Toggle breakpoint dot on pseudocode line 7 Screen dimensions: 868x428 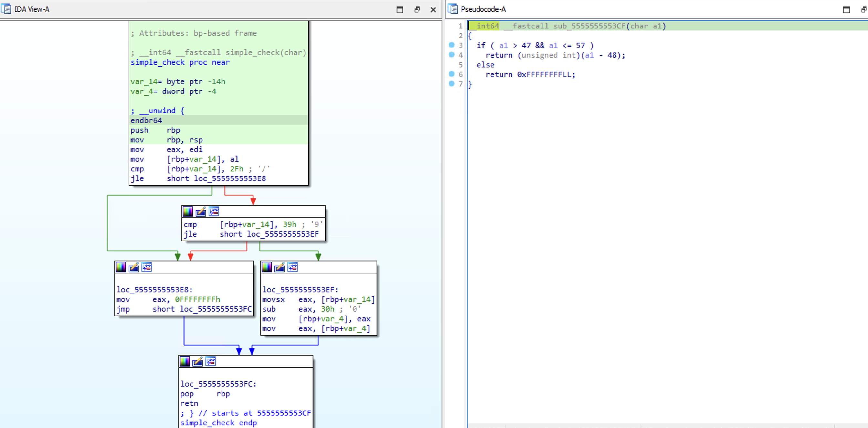[x=452, y=84]
